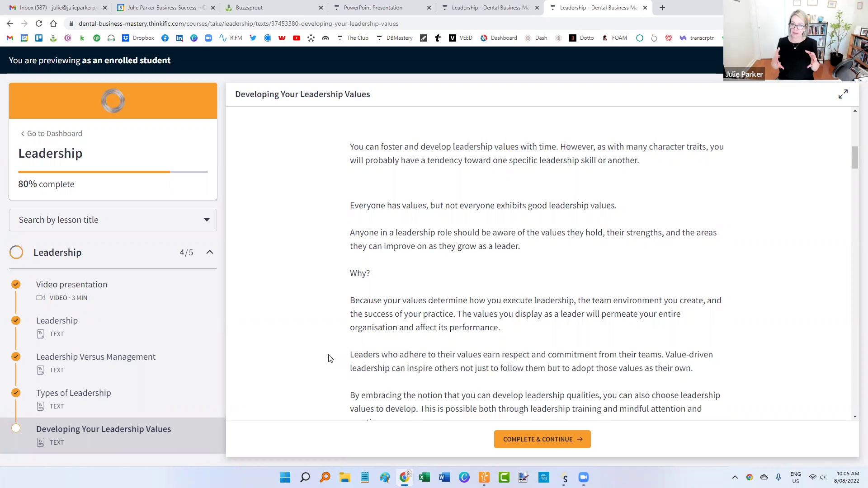Toggle completion circle for Developing Your Leadership Values
The width and height of the screenshot is (868, 488).
(16, 428)
